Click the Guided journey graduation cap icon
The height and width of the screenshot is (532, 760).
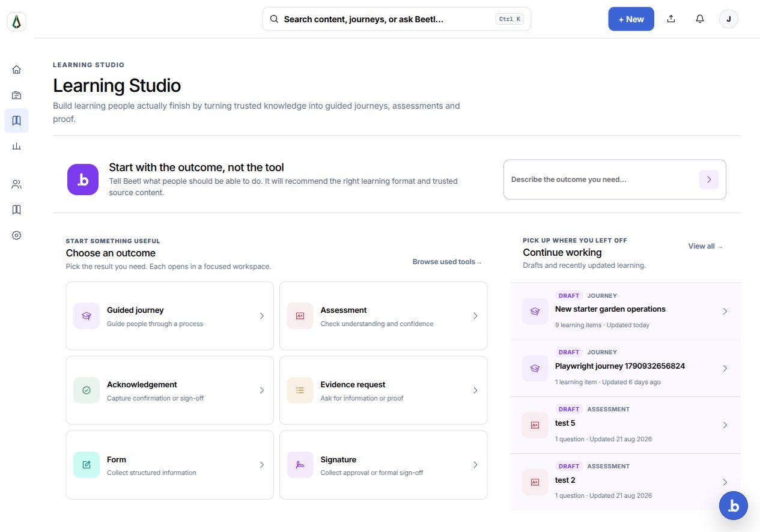pos(87,316)
